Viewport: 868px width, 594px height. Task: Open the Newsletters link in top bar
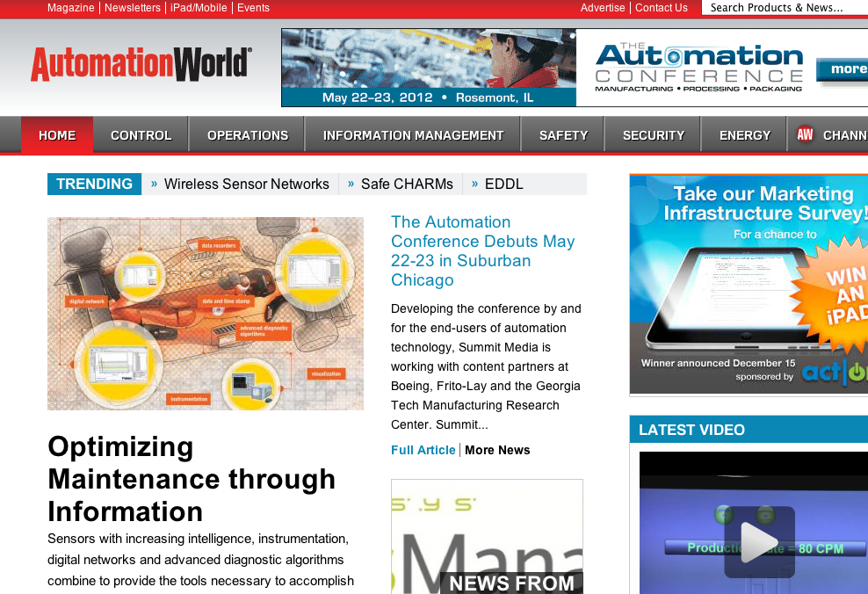pyautogui.click(x=132, y=8)
